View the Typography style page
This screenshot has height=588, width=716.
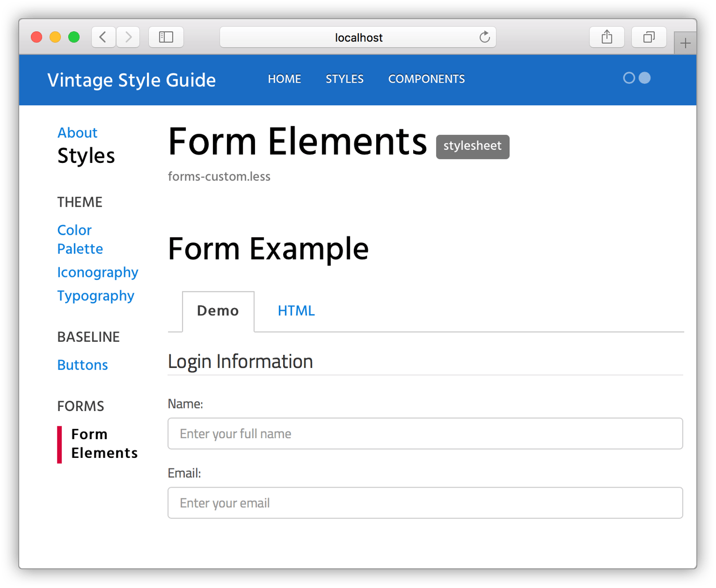[96, 296]
